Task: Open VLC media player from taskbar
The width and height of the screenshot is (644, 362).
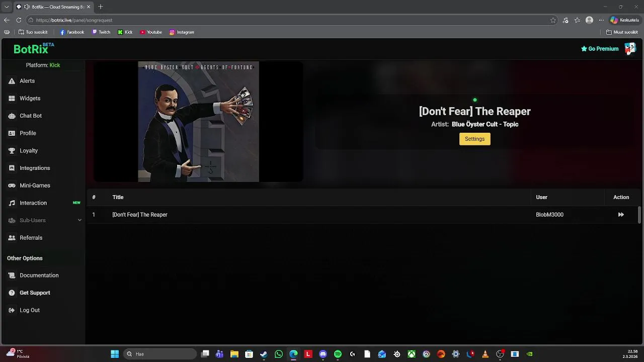Action: [485, 354]
